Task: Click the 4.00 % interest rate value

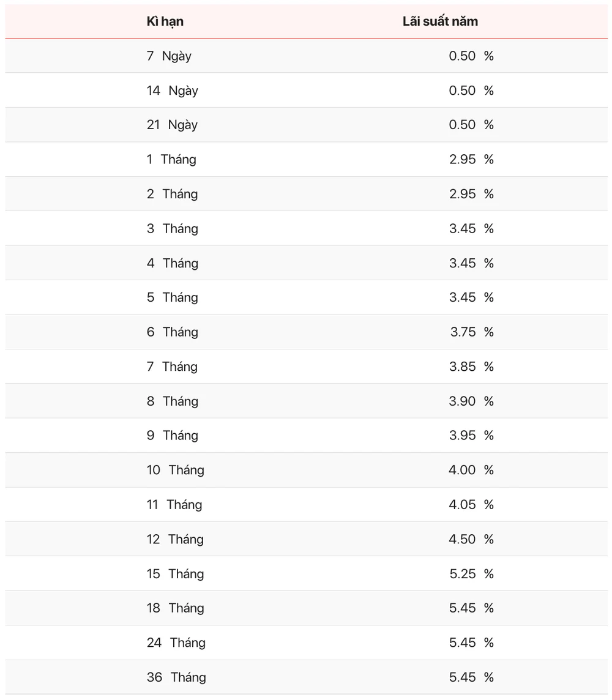Action: tap(471, 470)
